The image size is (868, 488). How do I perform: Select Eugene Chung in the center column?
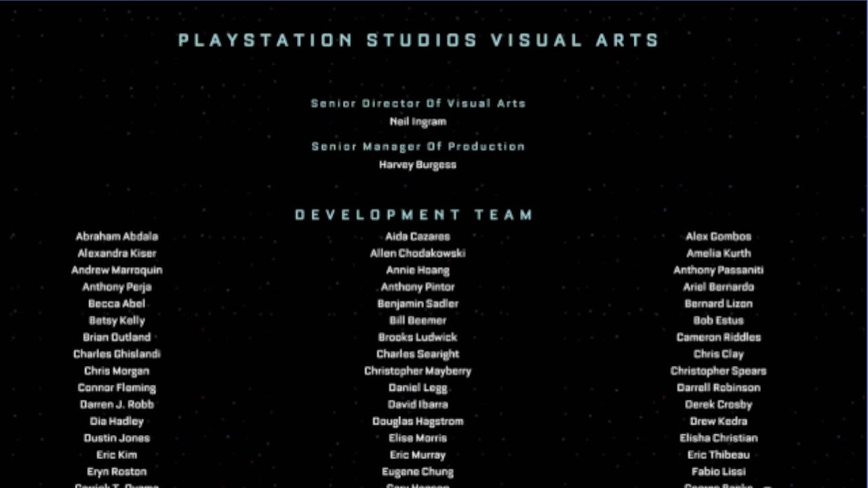click(x=418, y=472)
